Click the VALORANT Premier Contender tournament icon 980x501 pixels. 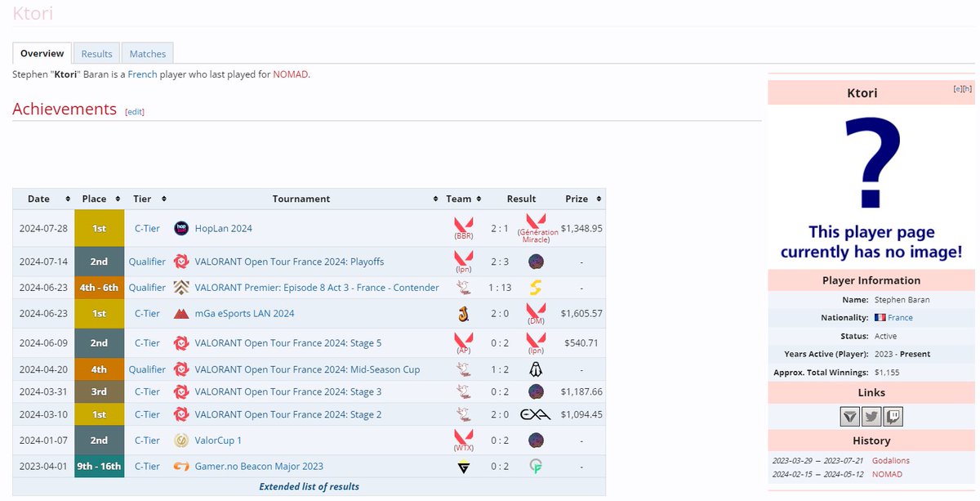(x=181, y=288)
